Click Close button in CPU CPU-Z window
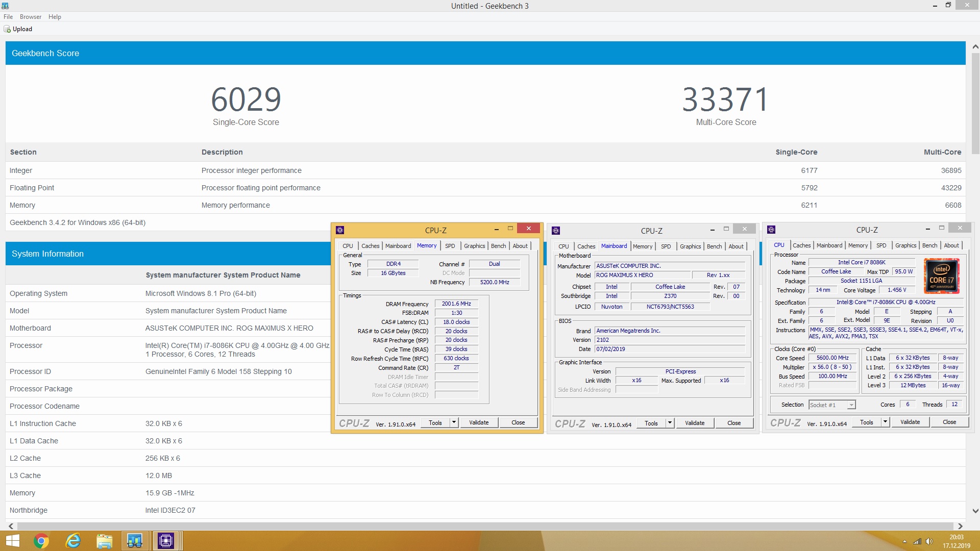Screen dimensions: 980x551 click(949, 422)
